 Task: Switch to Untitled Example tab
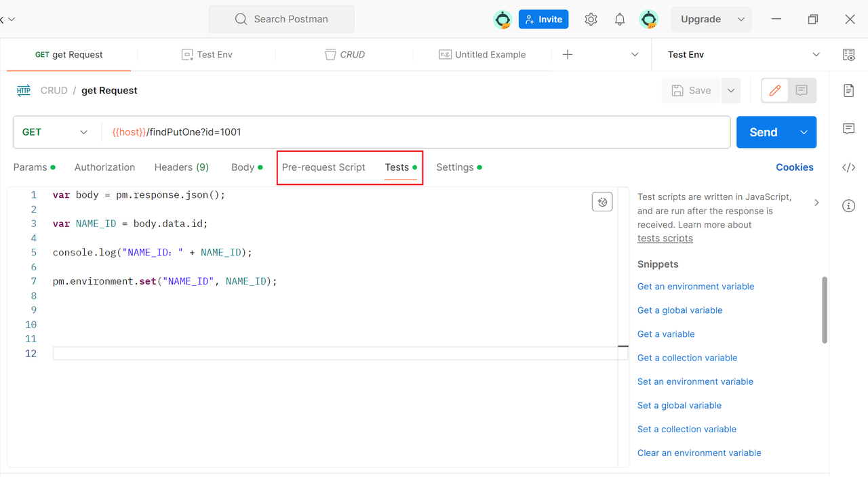482,54
